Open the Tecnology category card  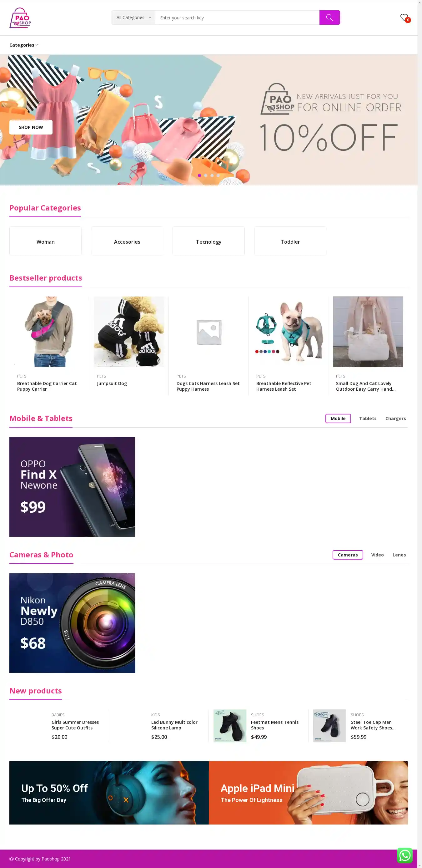coord(208,241)
